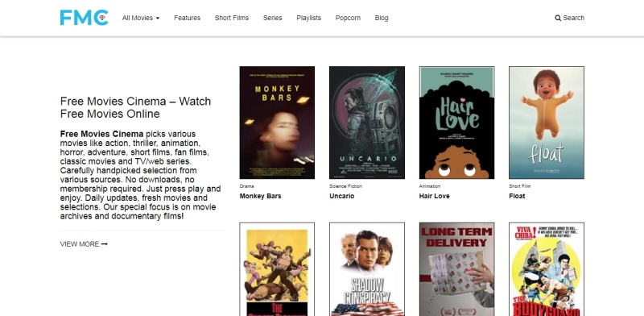Open the Hair Love poster
This screenshot has width=644, height=316.
[456, 123]
